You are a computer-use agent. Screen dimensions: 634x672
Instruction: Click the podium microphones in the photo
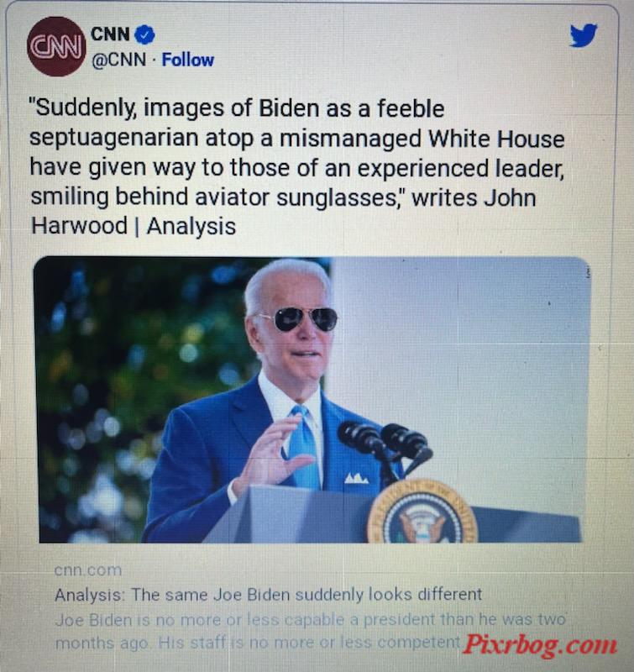tap(385, 448)
